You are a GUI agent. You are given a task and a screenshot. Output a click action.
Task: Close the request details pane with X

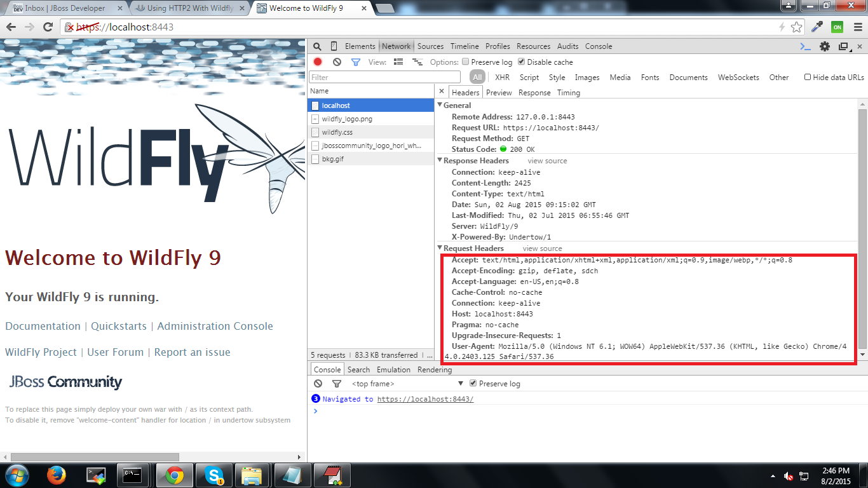tap(442, 91)
